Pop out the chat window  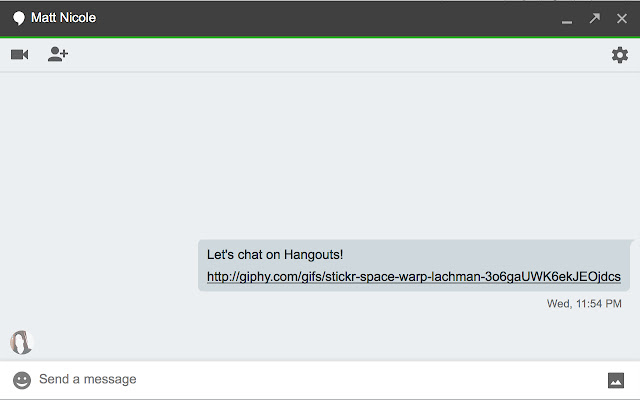595,18
